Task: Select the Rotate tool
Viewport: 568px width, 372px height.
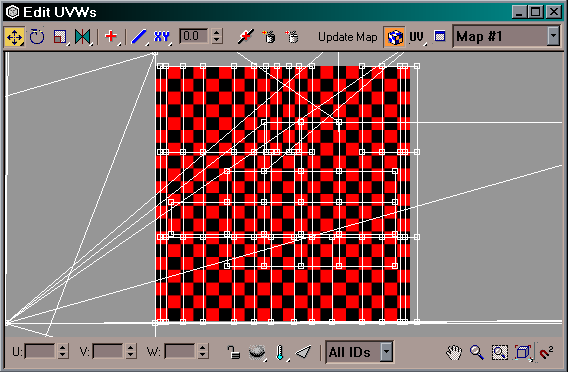Action: click(x=37, y=37)
